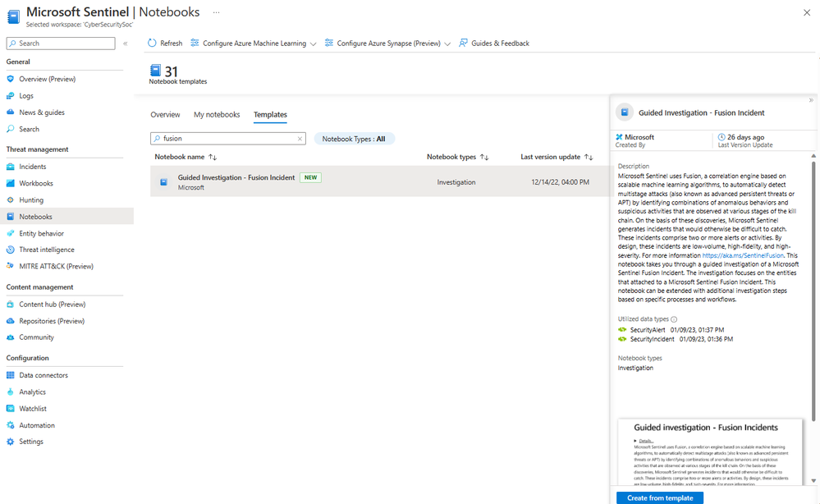Collapse the left navigation menu chevron

pyautogui.click(x=126, y=44)
